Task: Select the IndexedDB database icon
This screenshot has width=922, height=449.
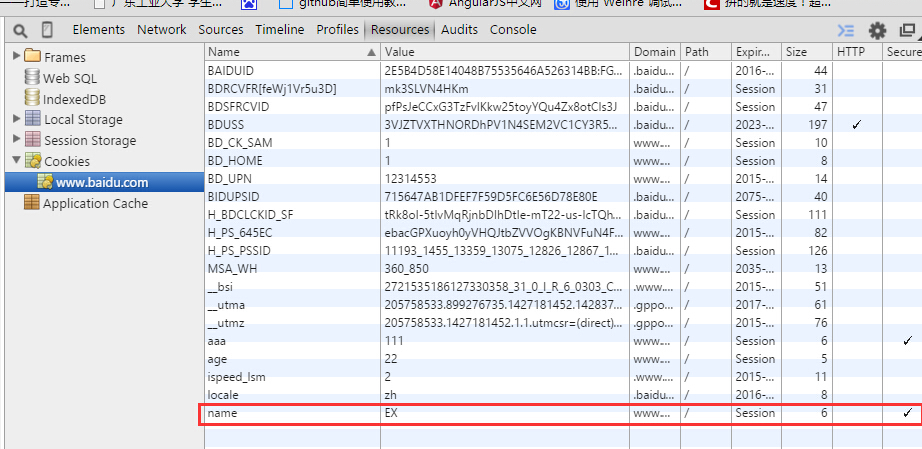Action: point(32,99)
